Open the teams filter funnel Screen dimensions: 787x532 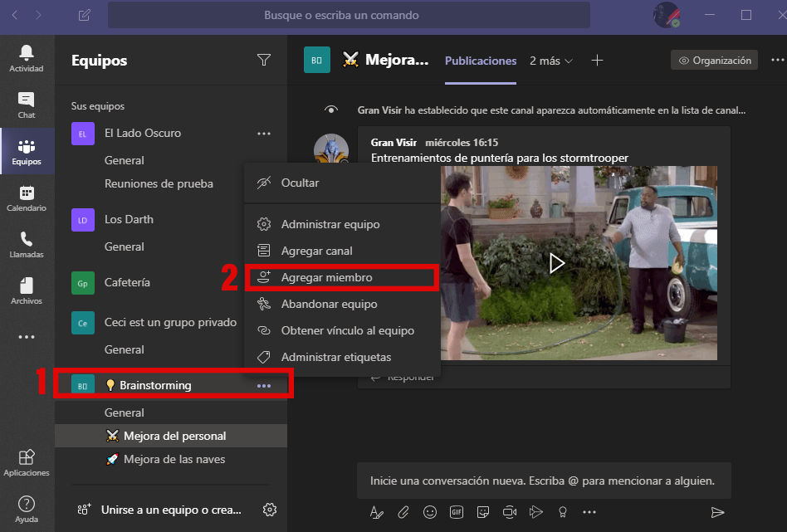click(264, 60)
